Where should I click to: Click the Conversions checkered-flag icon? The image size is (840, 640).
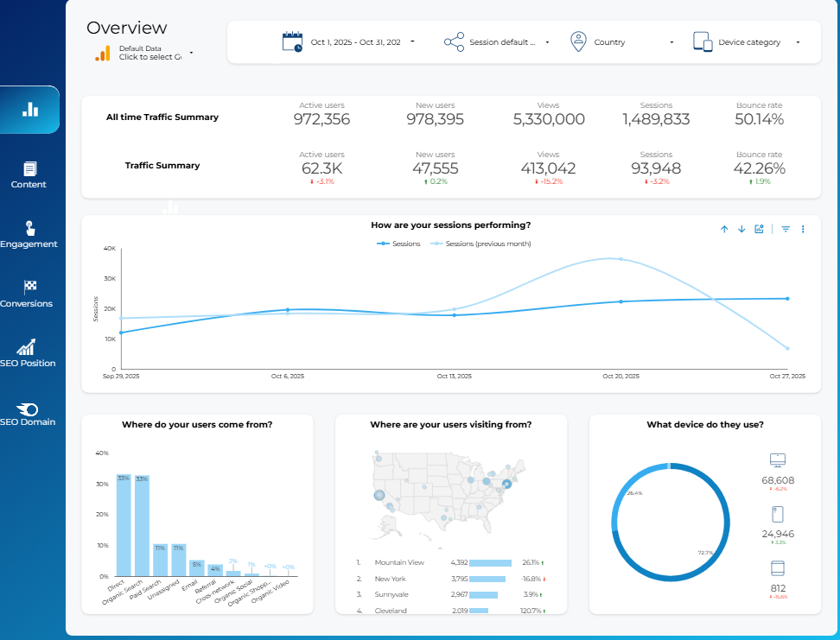(x=29, y=287)
